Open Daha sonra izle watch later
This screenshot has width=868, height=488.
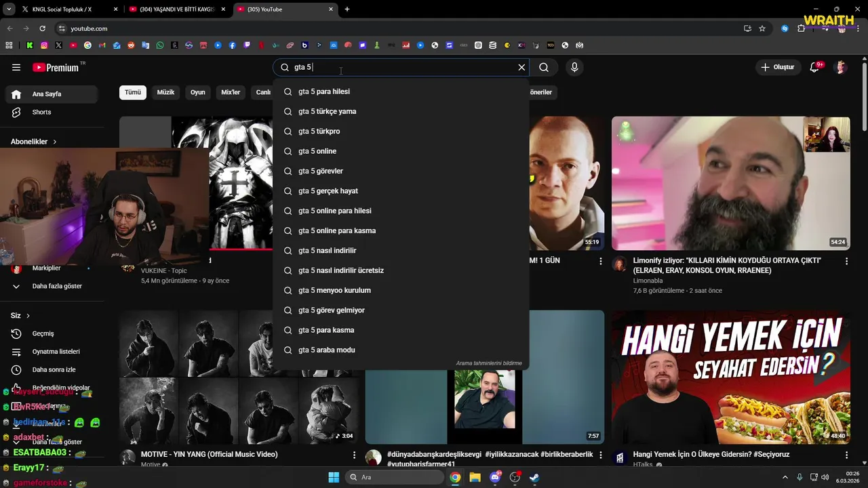(x=53, y=369)
